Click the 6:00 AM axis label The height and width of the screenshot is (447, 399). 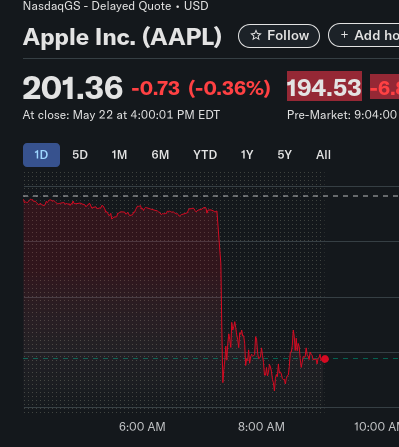tap(142, 427)
